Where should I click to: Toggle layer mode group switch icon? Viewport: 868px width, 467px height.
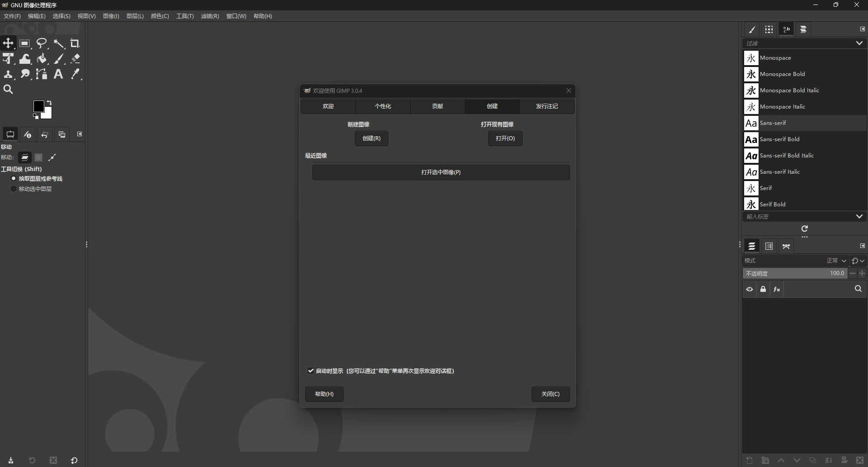point(858,261)
